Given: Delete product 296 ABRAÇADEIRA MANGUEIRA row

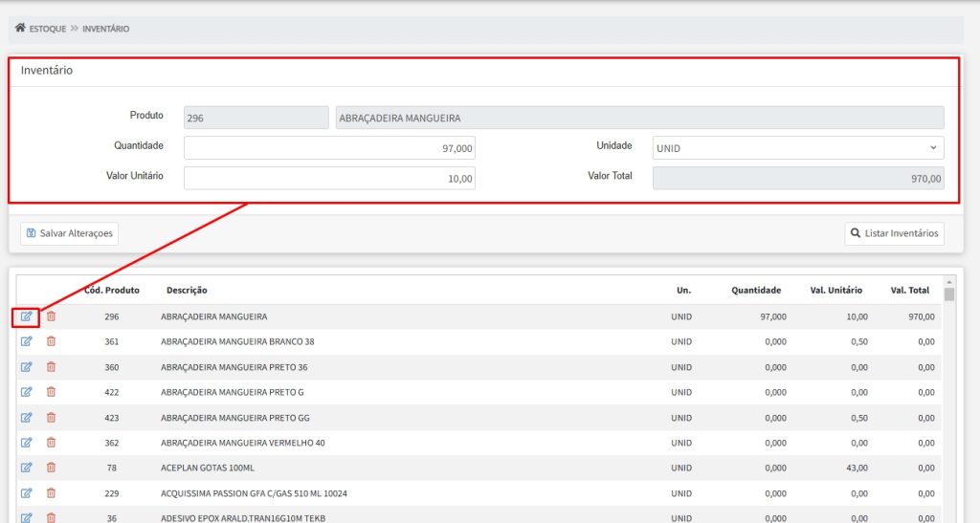Looking at the screenshot, I should click(52, 316).
